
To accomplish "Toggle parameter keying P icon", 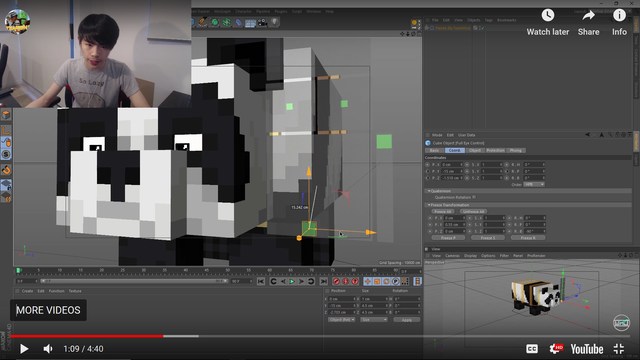I will [396, 282].
